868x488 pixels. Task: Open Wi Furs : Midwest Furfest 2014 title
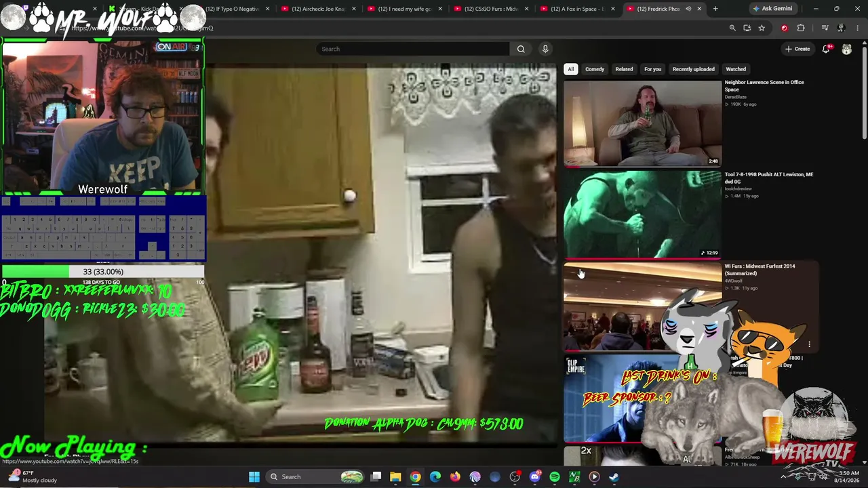pyautogui.click(x=760, y=270)
